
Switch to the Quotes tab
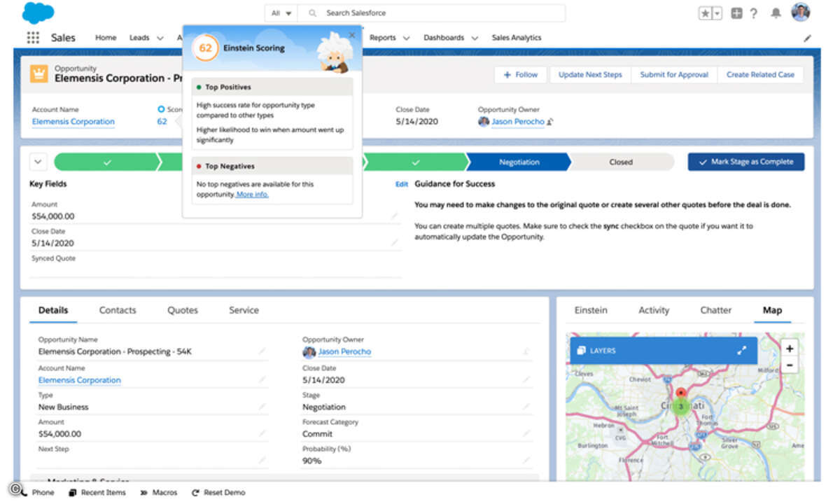click(x=183, y=310)
